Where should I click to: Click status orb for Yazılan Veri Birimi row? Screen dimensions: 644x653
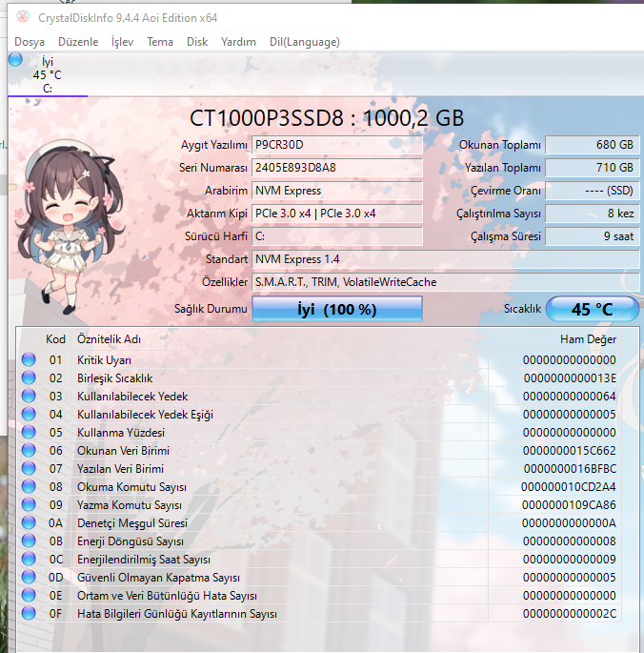(29, 468)
